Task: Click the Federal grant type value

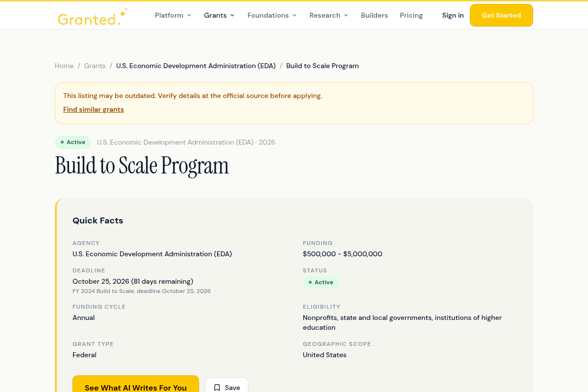Action: point(84,355)
